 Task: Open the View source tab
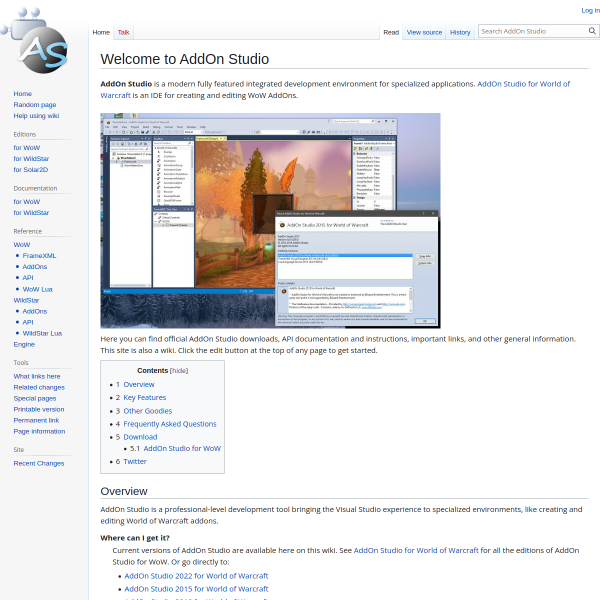(x=424, y=33)
